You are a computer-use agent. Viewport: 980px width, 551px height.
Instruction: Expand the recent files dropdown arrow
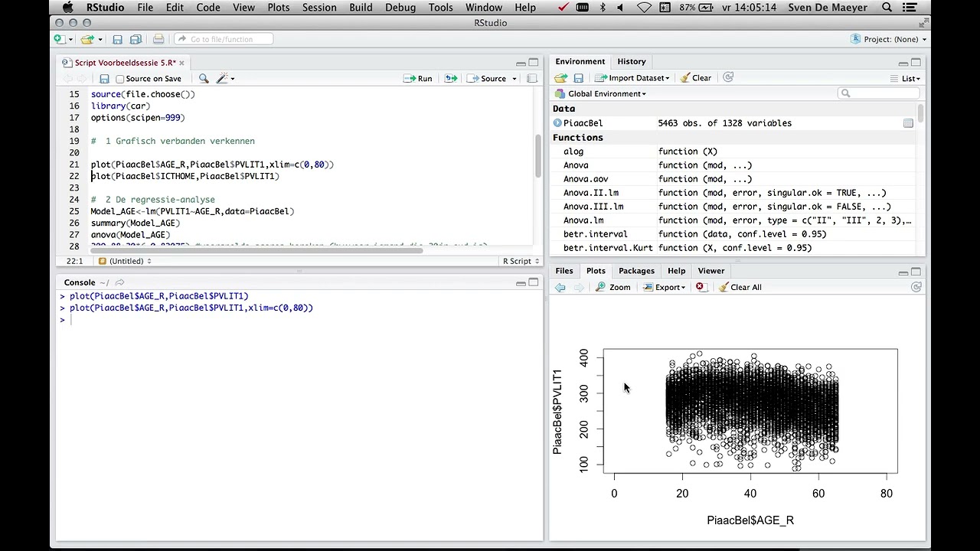pyautogui.click(x=100, y=40)
